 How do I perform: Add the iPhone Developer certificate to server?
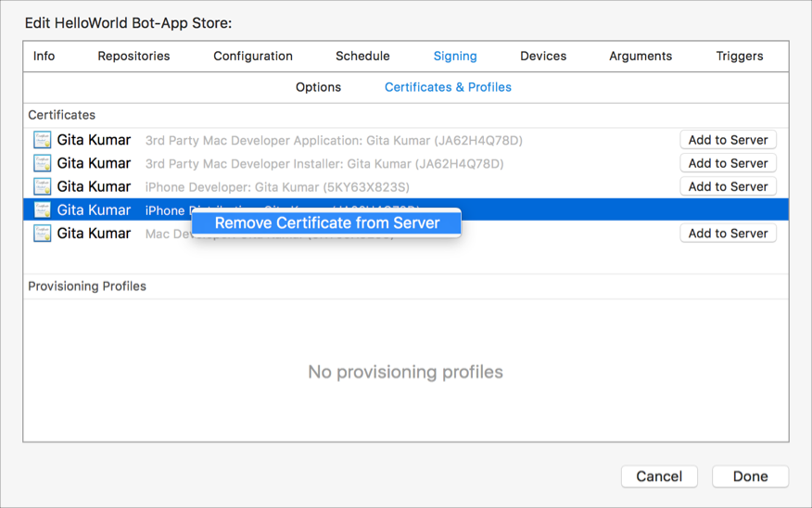728,186
